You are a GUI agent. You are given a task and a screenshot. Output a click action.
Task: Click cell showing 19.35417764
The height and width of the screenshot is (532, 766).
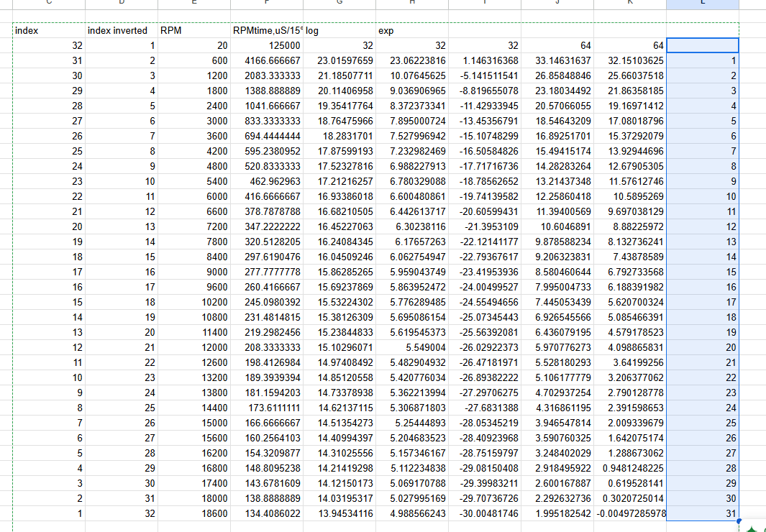click(x=339, y=106)
